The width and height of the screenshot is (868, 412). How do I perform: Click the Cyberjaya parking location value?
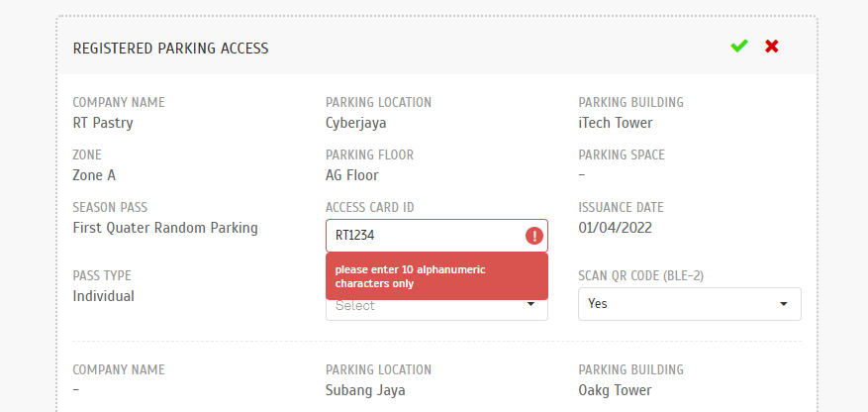tap(356, 123)
